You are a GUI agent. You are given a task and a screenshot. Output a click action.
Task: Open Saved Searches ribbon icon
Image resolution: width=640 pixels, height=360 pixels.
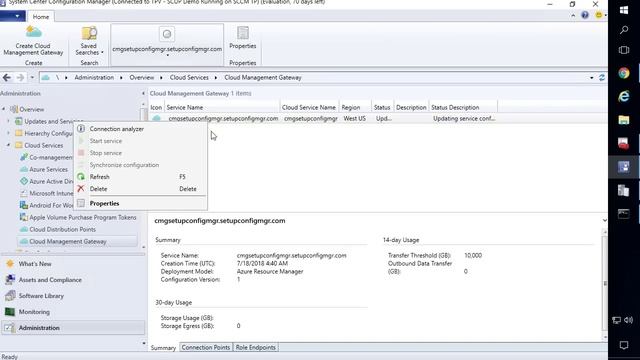coord(89,33)
